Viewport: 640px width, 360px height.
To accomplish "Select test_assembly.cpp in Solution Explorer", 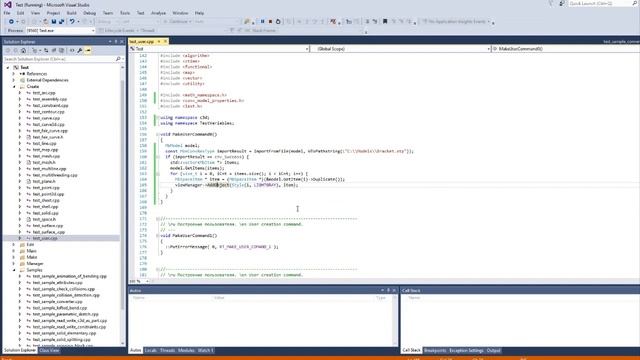I will 50,99.
